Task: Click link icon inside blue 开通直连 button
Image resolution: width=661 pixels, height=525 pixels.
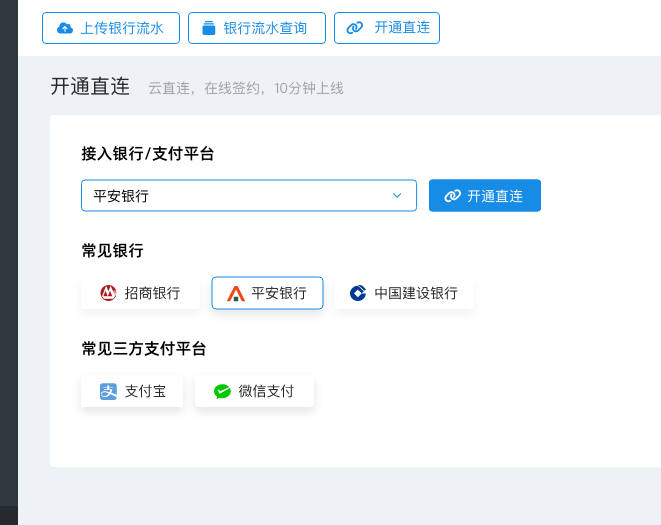Action: pyautogui.click(x=452, y=196)
